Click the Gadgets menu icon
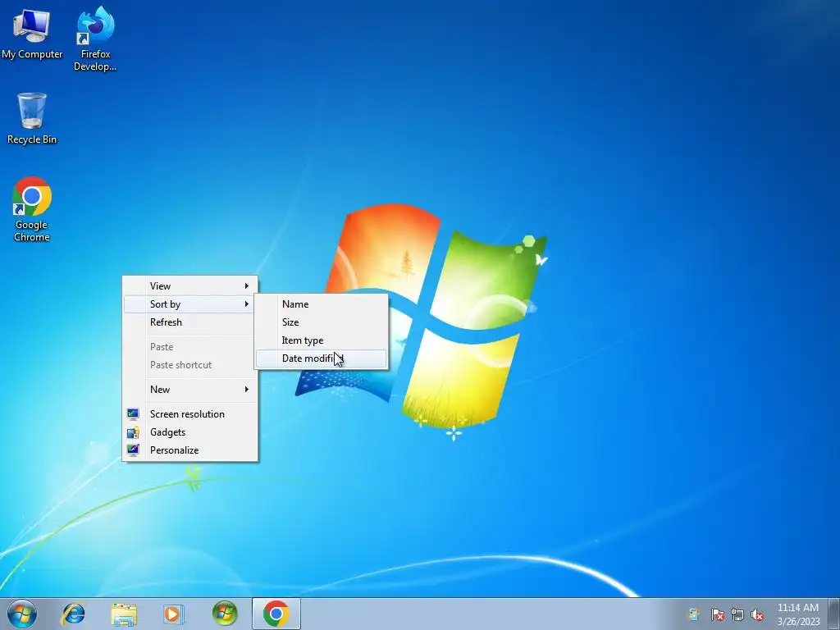 point(133,432)
